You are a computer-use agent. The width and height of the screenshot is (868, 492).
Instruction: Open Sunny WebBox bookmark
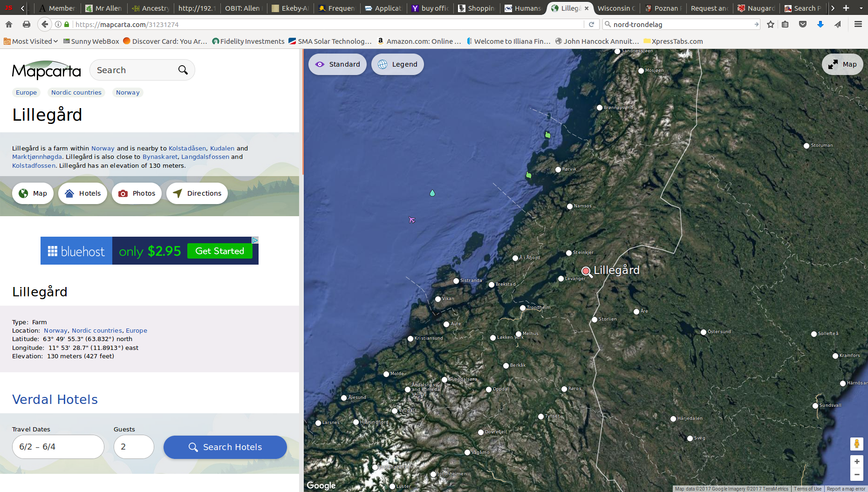(91, 41)
